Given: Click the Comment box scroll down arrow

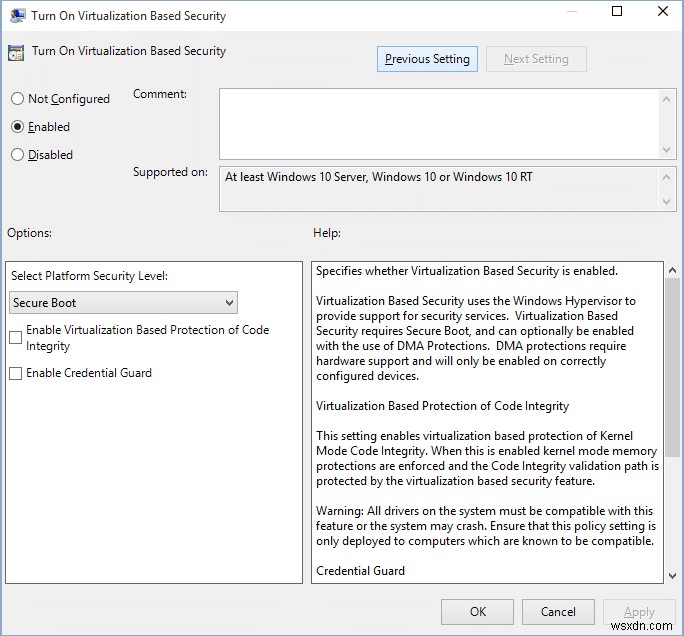Looking at the screenshot, I should point(667,150).
